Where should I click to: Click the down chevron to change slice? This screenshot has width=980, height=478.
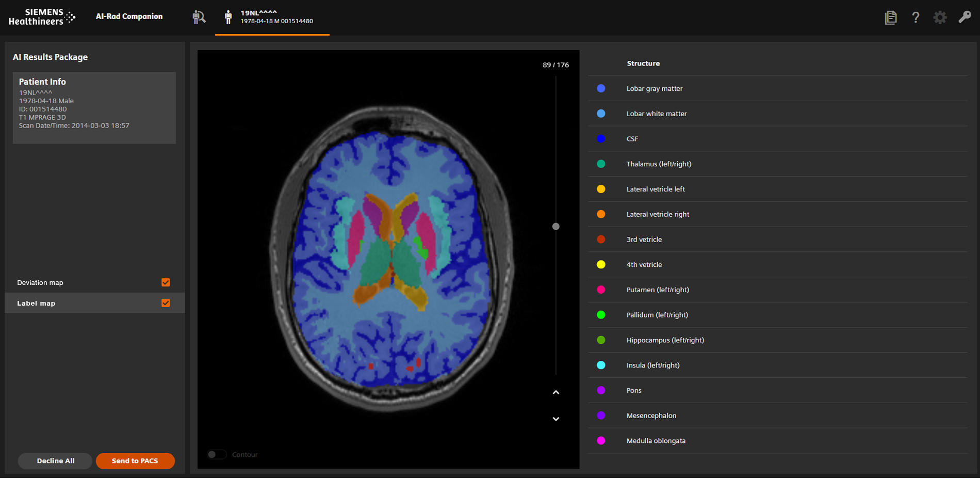[x=556, y=419]
